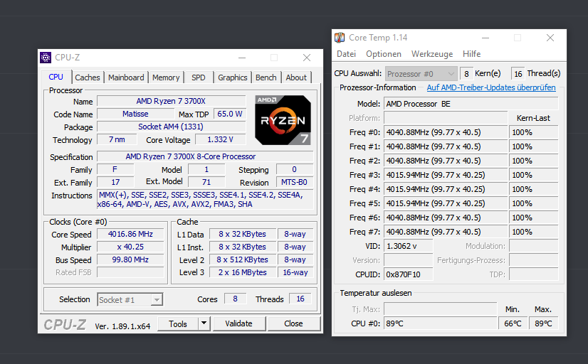Click the Core Speed value 4016.86 MHz

point(130,234)
